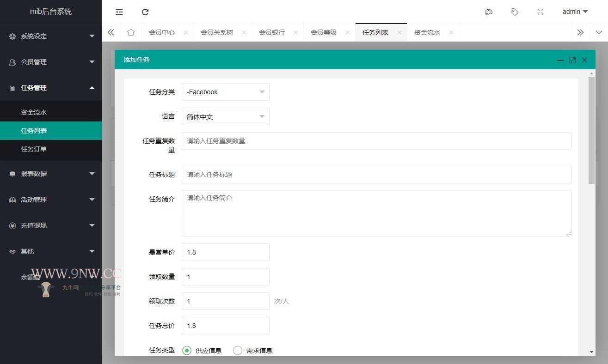
Task: Expand the 系统设定 menu arrow
Action: [92, 36]
